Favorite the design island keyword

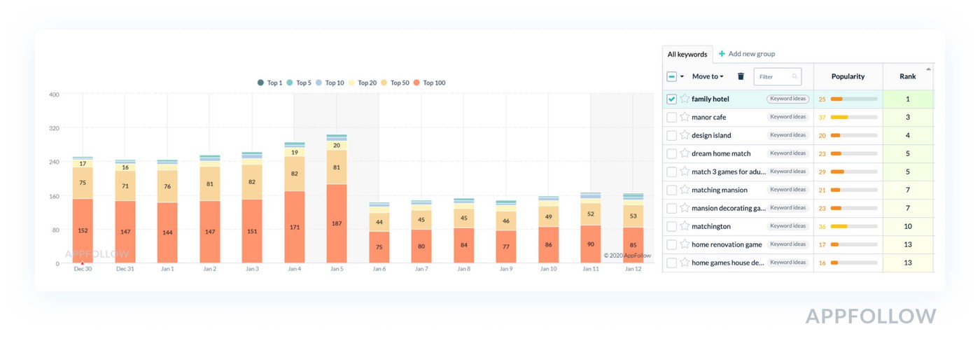[685, 135]
